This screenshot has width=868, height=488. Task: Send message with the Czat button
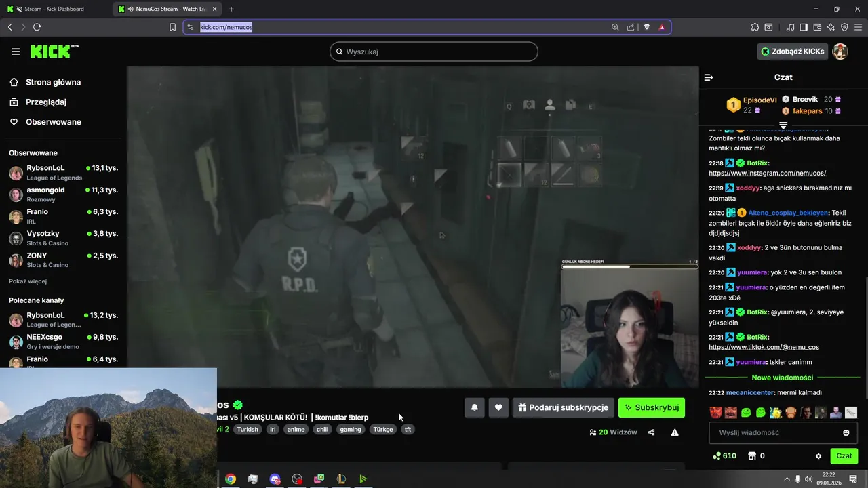click(x=844, y=456)
